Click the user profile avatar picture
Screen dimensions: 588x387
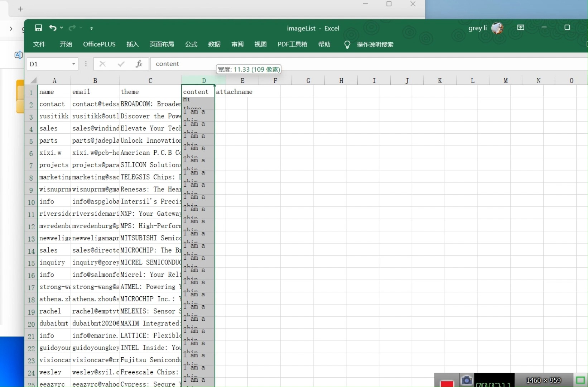tap(497, 28)
